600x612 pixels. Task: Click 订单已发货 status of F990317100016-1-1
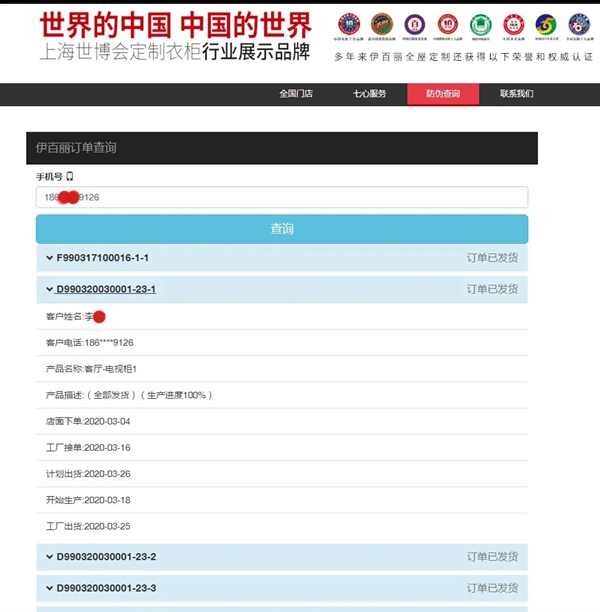[x=492, y=258]
